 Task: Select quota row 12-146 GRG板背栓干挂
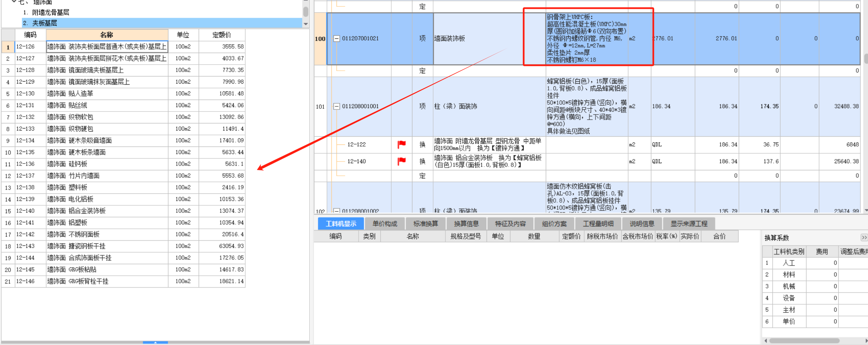coord(123,281)
